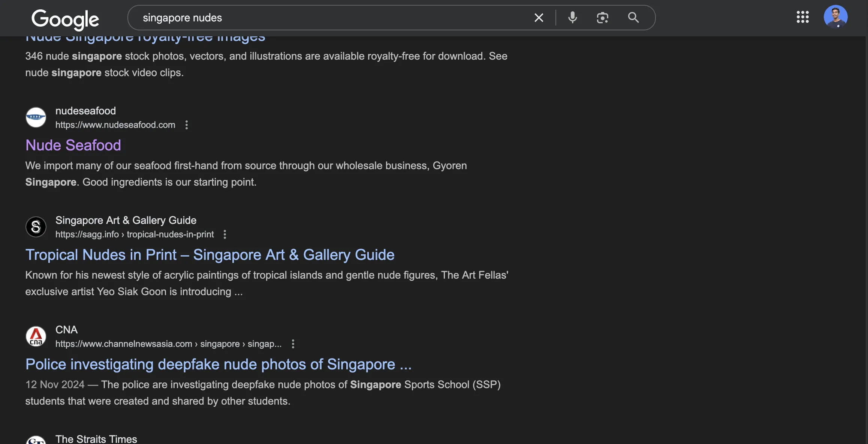Viewport: 868px width, 444px height.
Task: Click the Google logo
Action: [x=65, y=19]
